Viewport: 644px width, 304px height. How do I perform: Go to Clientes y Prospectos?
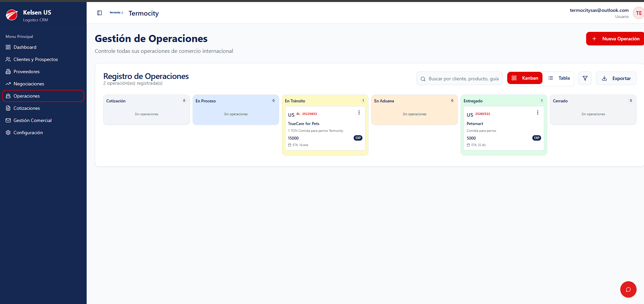click(43, 59)
